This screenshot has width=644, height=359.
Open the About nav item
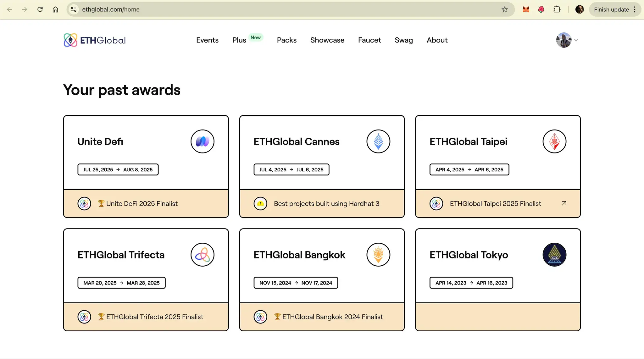pyautogui.click(x=437, y=40)
